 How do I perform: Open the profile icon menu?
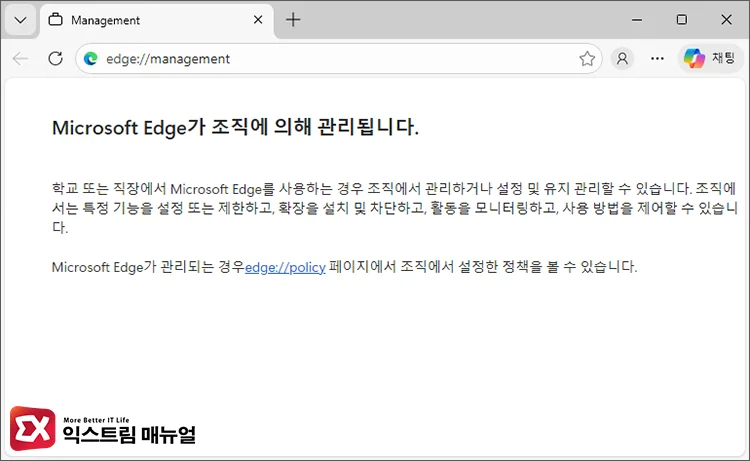[x=622, y=59]
